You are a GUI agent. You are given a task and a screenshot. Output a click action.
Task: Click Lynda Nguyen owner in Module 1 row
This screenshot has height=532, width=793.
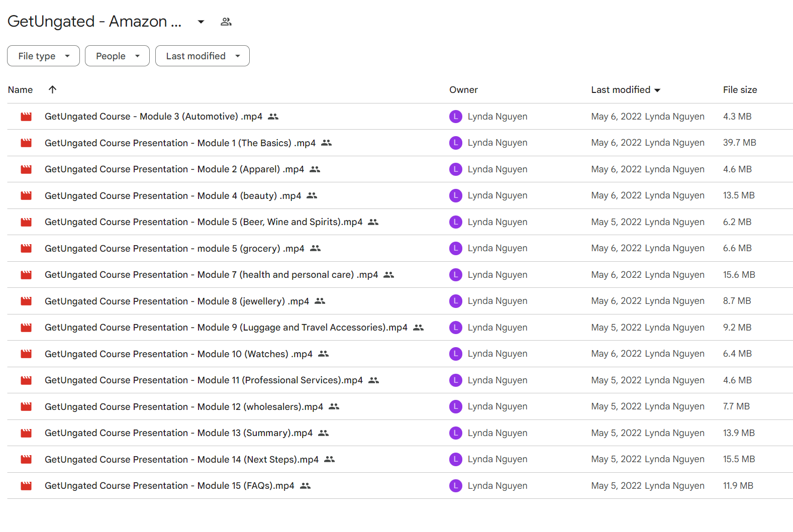498,143
